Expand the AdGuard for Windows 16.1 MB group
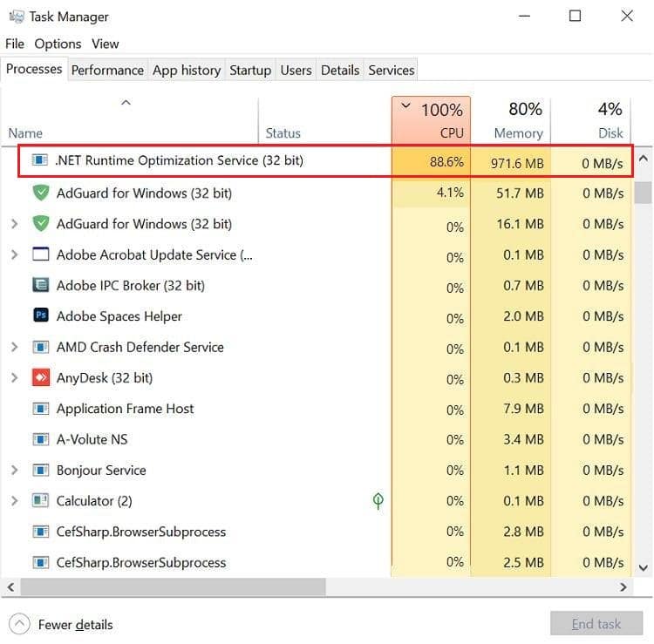Screen dimensions: 654x644 point(15,224)
